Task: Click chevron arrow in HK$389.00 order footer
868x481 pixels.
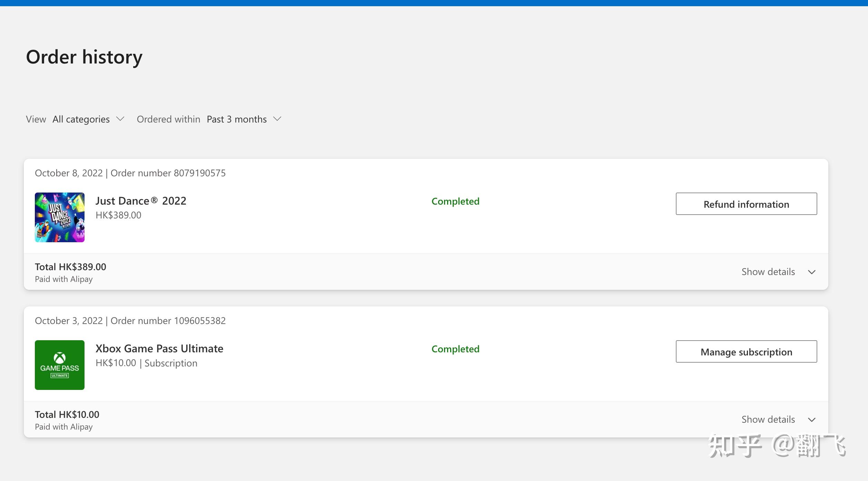Action: 812,272
